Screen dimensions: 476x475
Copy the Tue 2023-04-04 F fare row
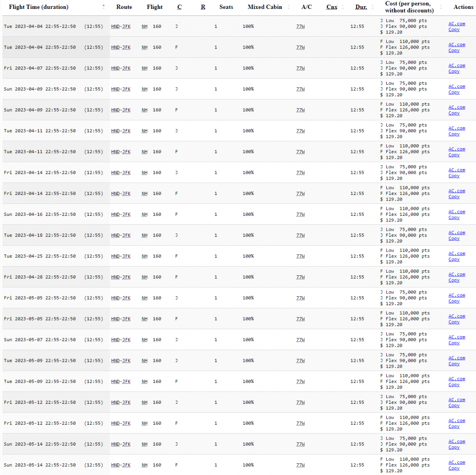pyautogui.click(x=454, y=50)
